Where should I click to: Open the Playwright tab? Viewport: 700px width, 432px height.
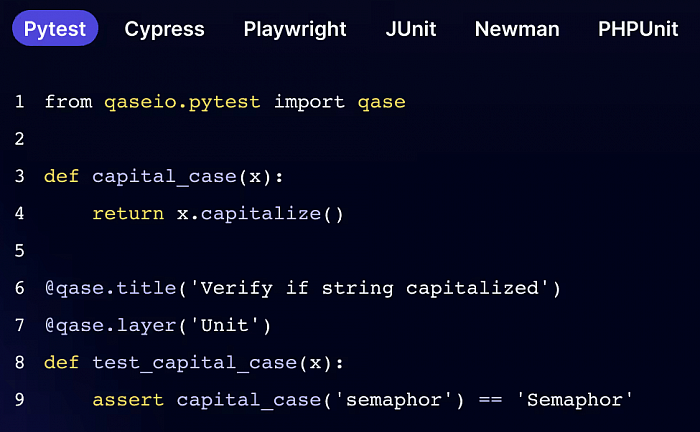pyautogui.click(x=295, y=29)
